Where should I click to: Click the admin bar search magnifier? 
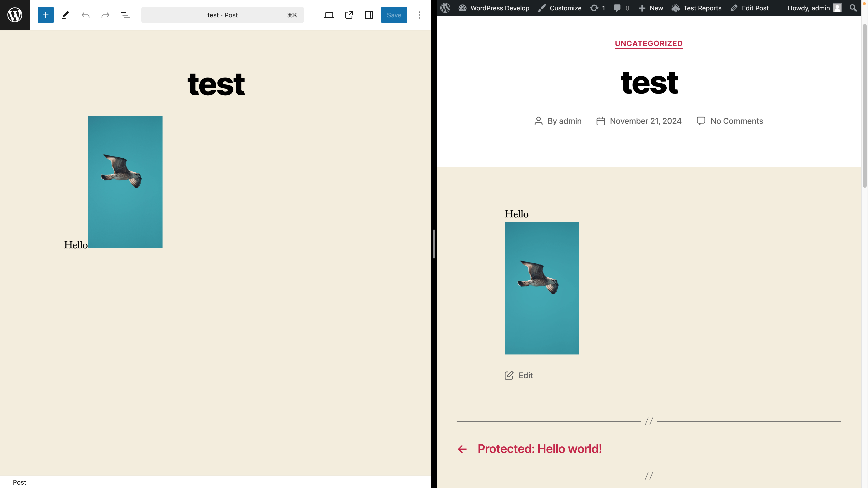tap(853, 8)
